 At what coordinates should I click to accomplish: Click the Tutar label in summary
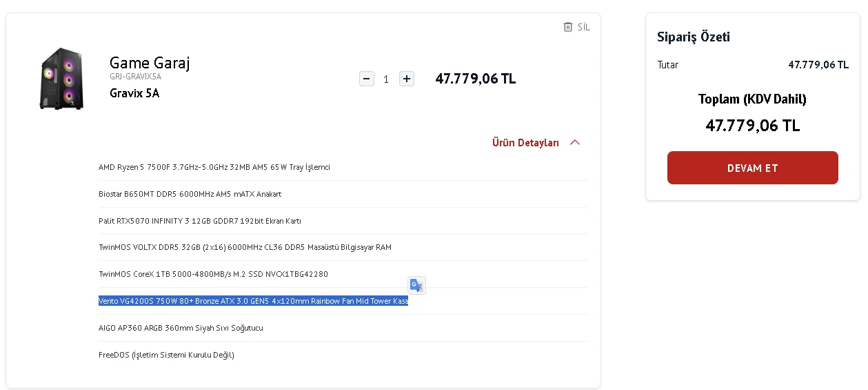pos(668,65)
